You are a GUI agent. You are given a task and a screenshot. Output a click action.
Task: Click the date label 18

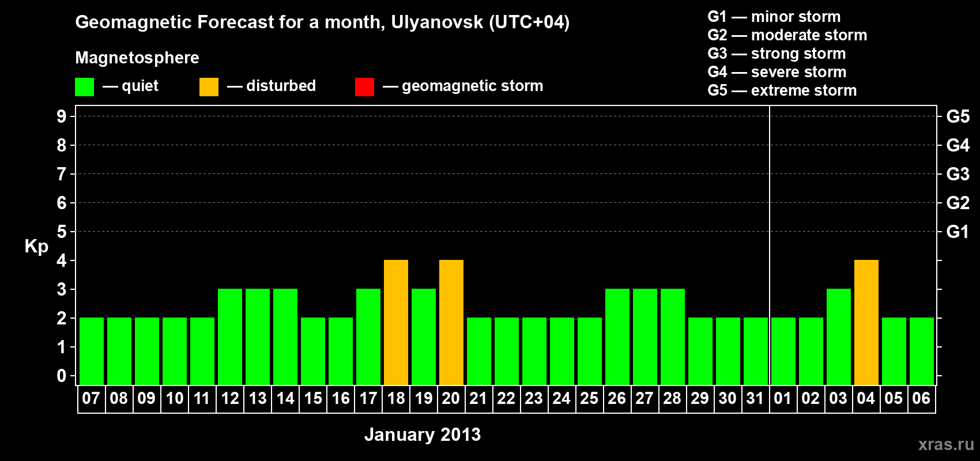395,398
